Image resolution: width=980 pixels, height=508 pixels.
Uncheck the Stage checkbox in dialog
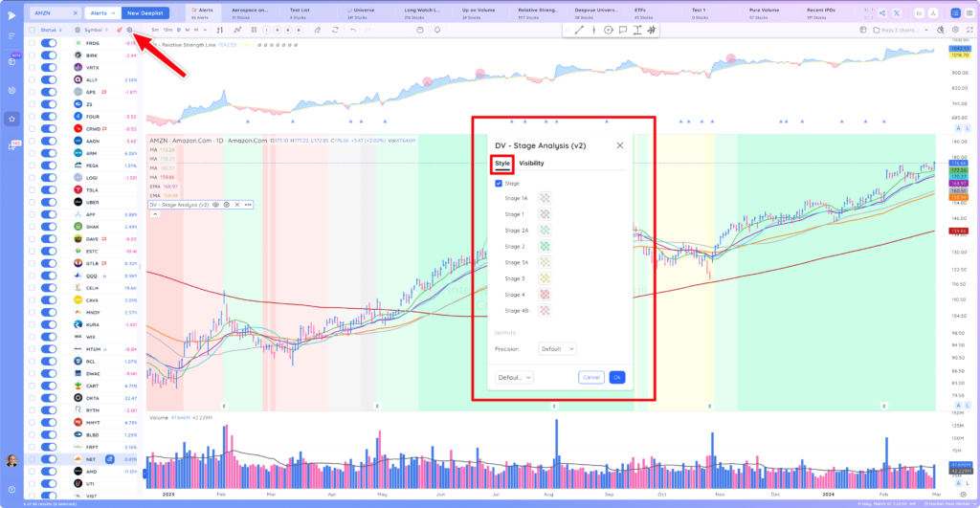(x=498, y=184)
